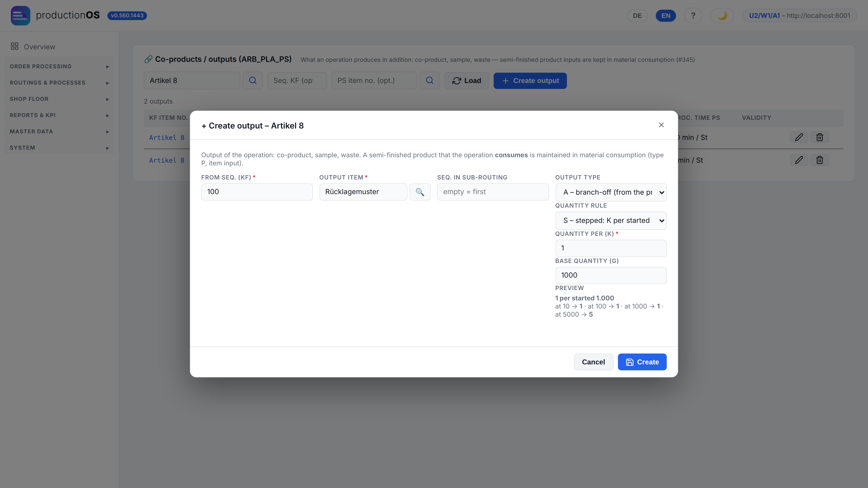This screenshot has width=868, height=488.
Task: Click search icon next to PS item no. field
Action: click(429, 81)
